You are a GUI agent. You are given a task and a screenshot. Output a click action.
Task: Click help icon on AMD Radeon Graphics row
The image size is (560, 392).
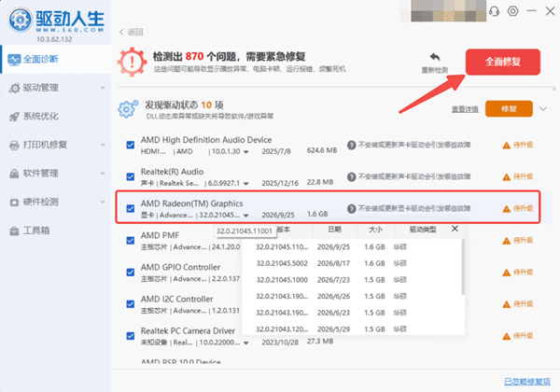point(352,208)
